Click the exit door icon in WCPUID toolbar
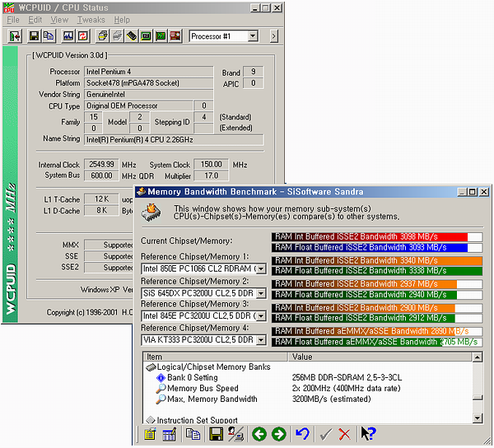The width and height of the screenshot is (494, 448). (15, 36)
